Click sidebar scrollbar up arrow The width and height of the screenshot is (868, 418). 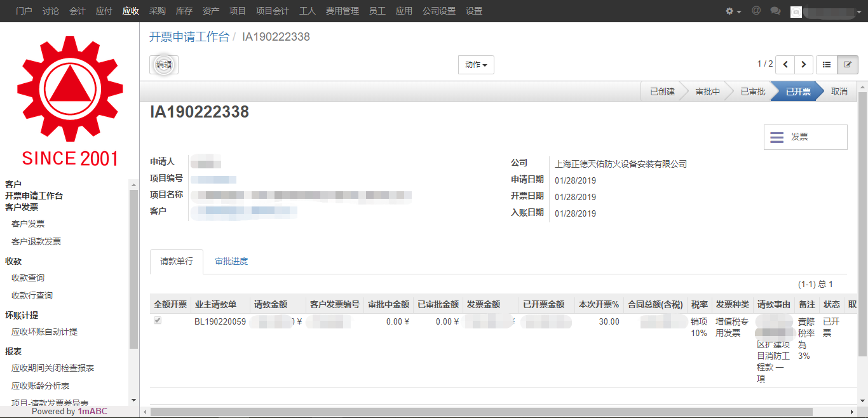133,184
